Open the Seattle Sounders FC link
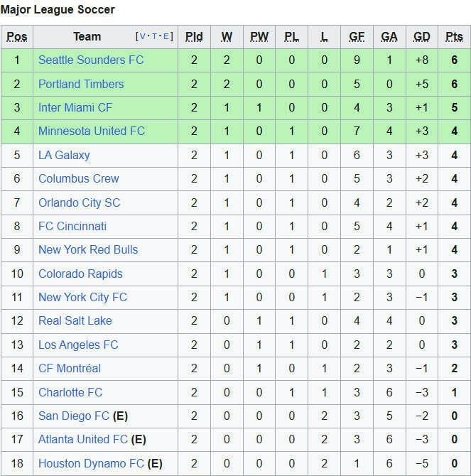This screenshot has width=471, height=476. [x=91, y=60]
